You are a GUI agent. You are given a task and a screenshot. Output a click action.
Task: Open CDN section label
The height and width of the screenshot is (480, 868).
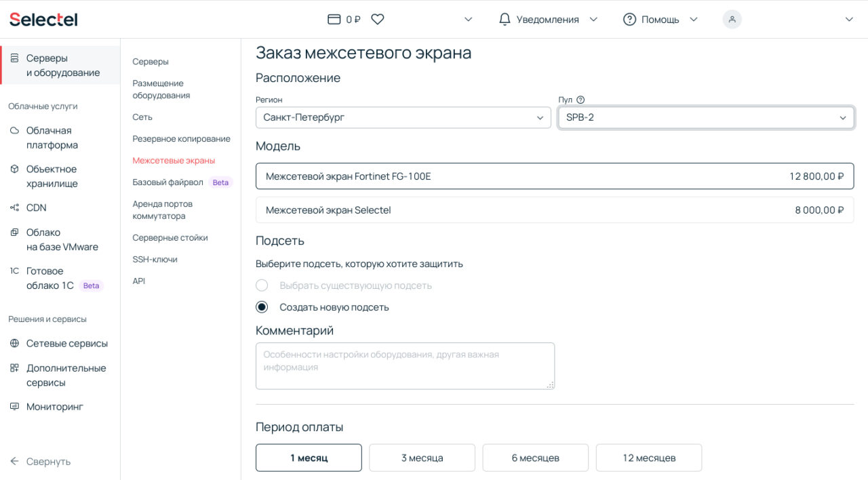click(37, 207)
